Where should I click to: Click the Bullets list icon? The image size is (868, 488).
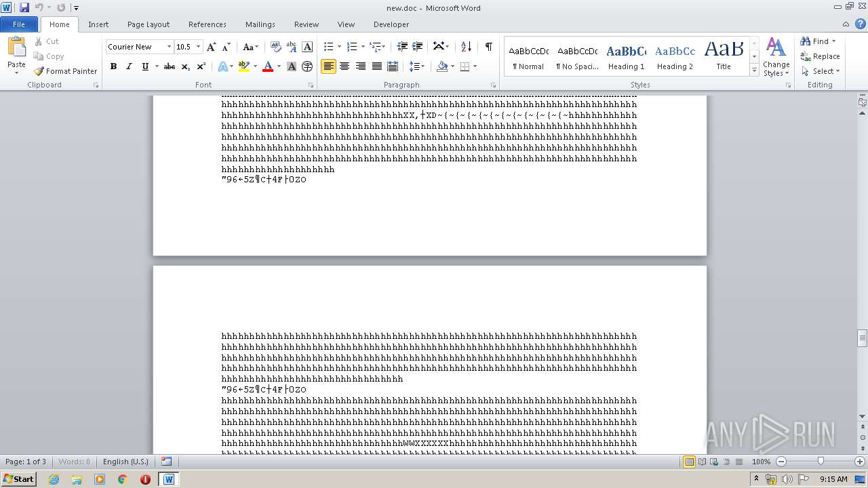point(328,47)
